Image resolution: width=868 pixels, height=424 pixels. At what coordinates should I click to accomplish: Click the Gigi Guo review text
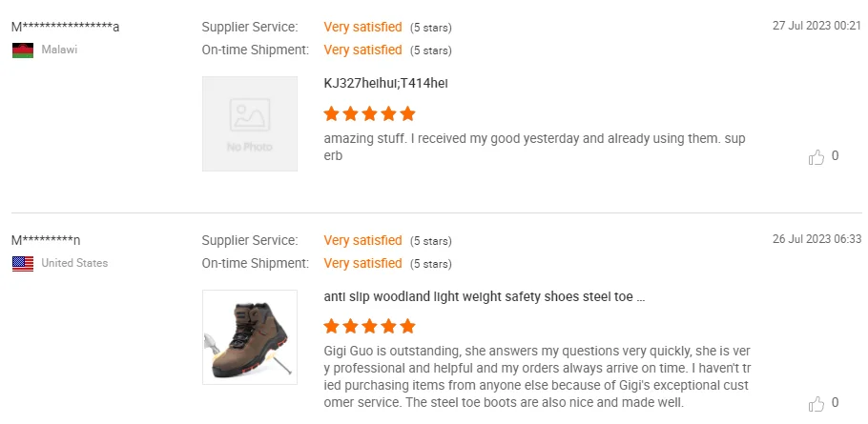(537, 376)
